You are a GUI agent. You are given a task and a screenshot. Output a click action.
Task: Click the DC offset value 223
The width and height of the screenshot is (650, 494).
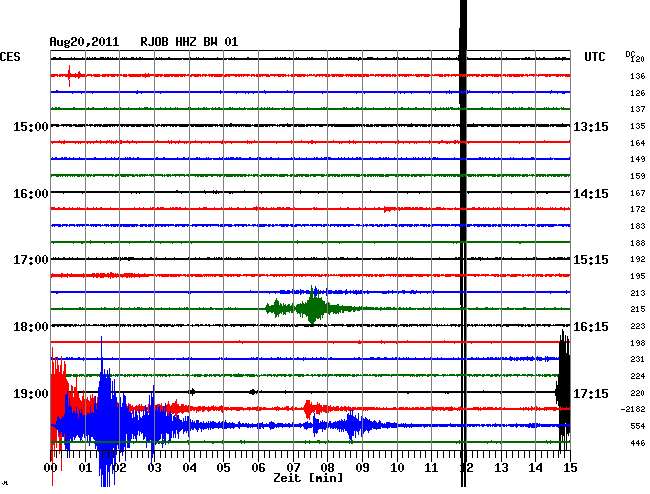638,326
